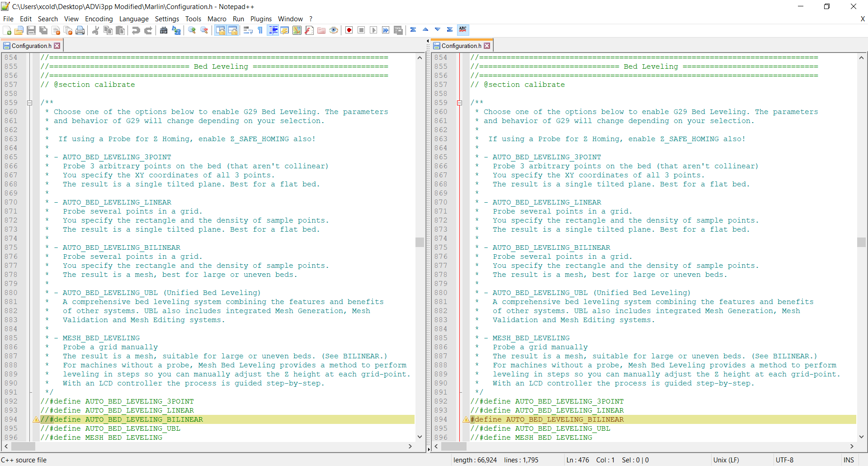Jump to the last difference using Compare icon
Screen dimensions: 868x466
(450, 30)
